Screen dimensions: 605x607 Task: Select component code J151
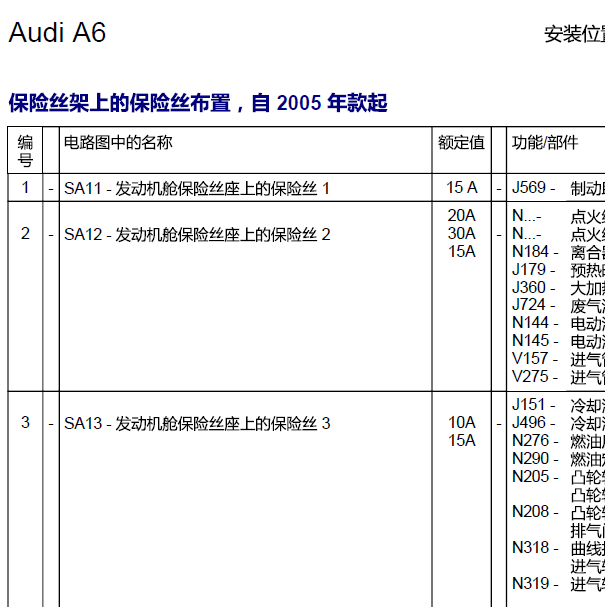tap(529, 405)
